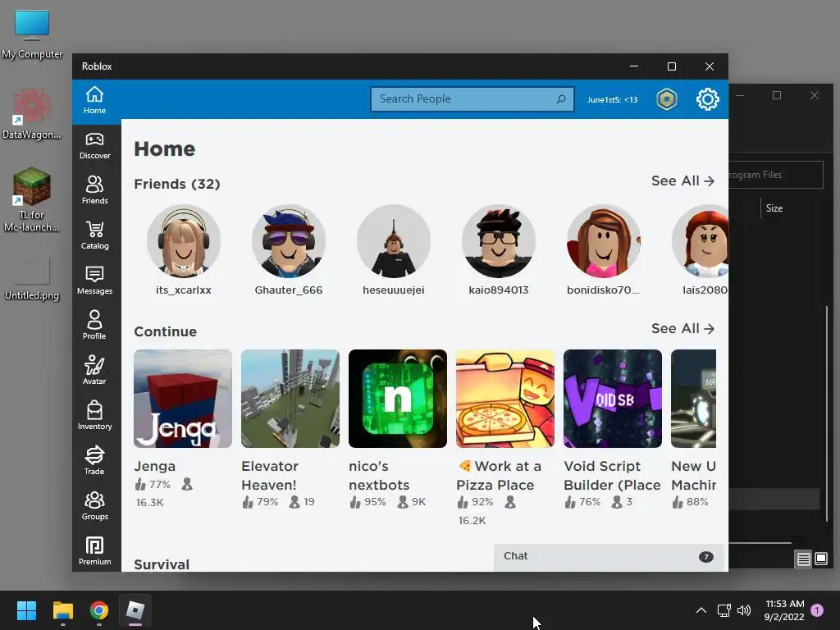See all Continue games

(x=682, y=328)
